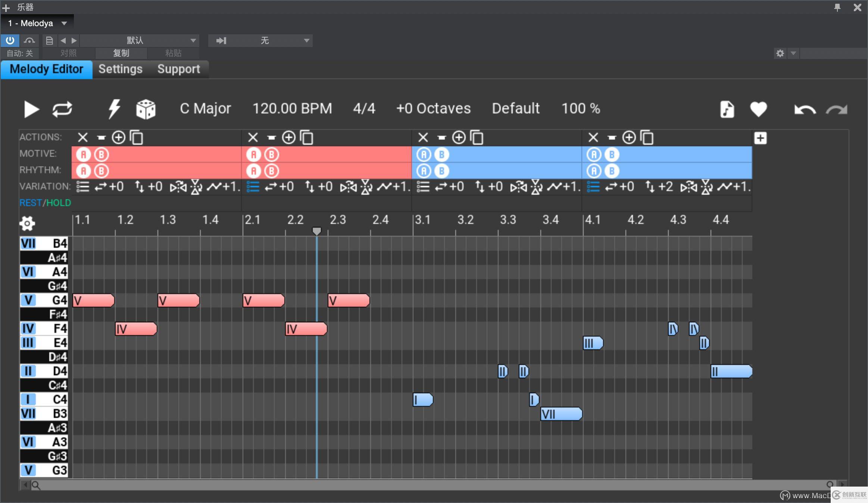This screenshot has width=868, height=503.
Task: Open the C Major scale selector
Action: [205, 109]
